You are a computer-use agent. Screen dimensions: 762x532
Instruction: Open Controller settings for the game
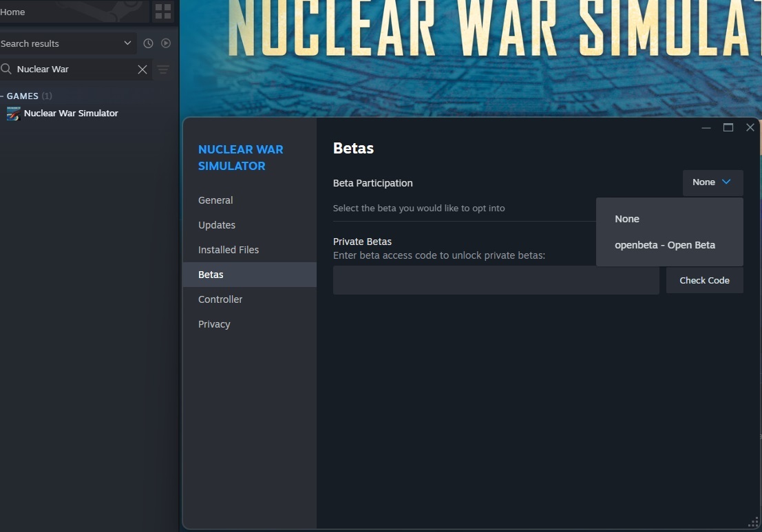220,299
